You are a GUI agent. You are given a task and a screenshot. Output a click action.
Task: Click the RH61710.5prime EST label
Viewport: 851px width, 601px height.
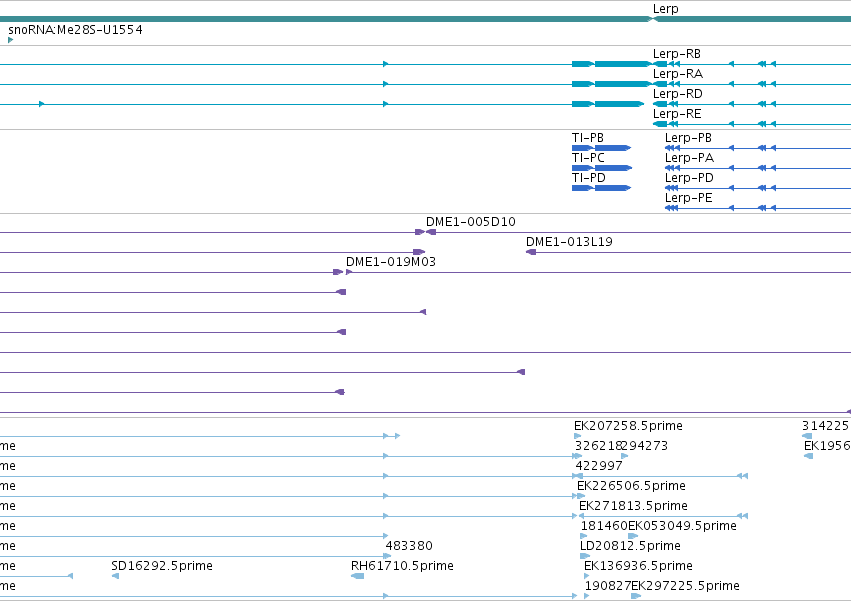click(402, 566)
